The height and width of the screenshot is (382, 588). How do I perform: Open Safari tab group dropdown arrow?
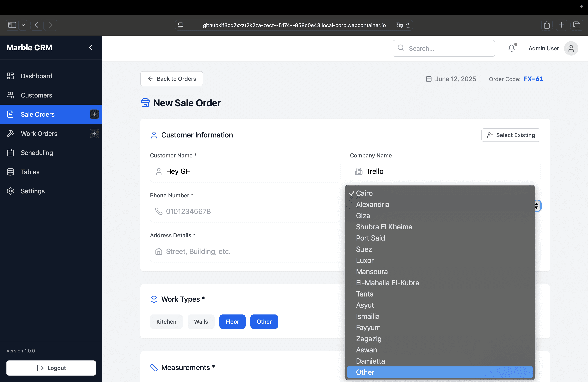(23, 25)
